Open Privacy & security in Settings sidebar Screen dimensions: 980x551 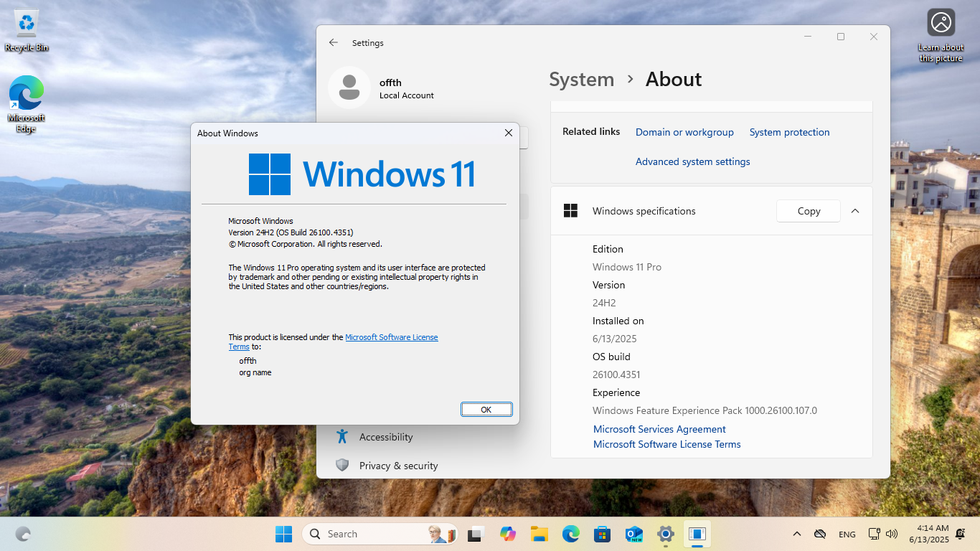pyautogui.click(x=398, y=466)
